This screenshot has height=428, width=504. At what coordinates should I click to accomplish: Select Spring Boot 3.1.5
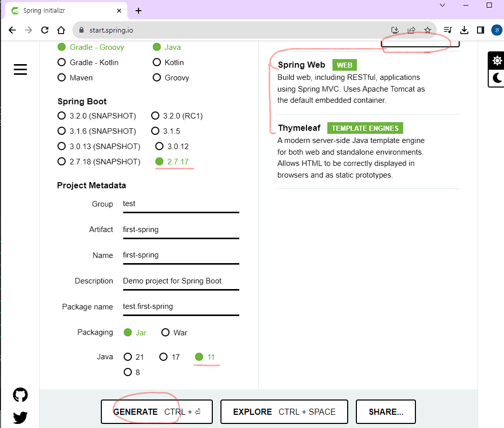[166, 131]
